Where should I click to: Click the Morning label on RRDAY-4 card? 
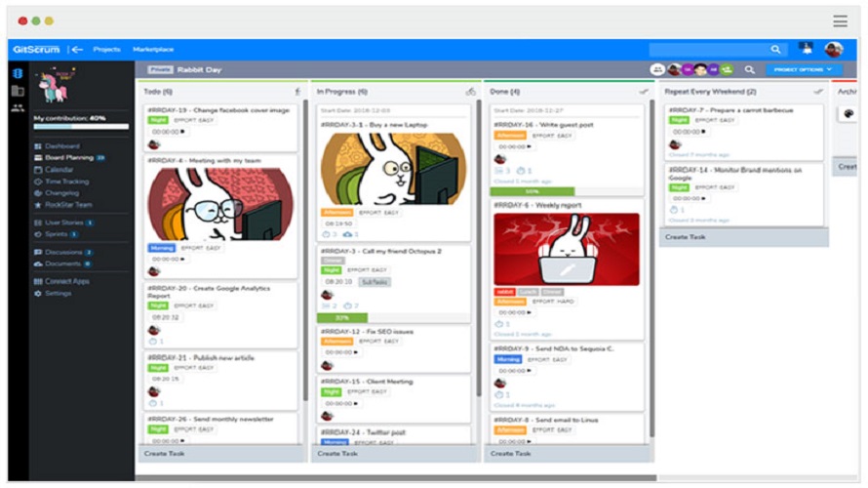tap(162, 248)
